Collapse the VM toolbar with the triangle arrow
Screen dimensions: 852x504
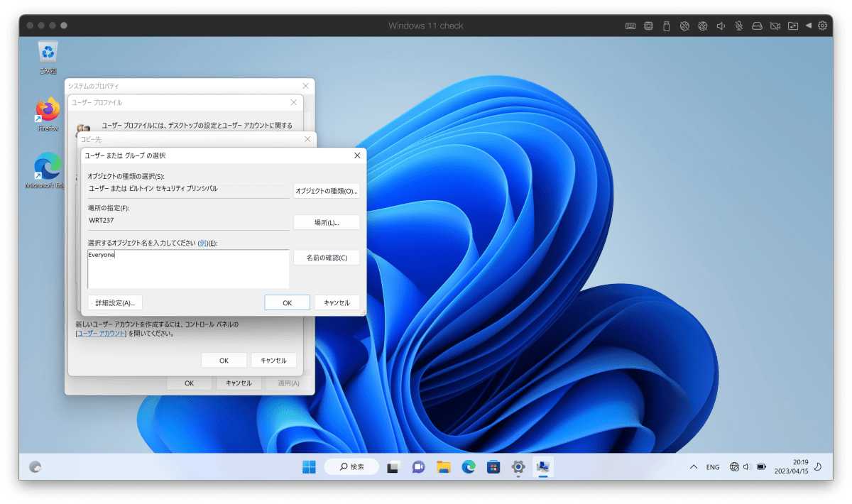tap(809, 26)
